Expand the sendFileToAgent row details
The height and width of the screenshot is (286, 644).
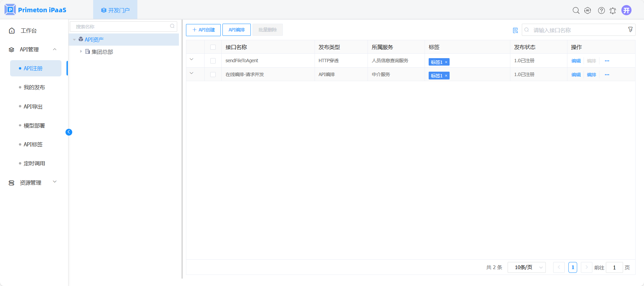pos(191,59)
